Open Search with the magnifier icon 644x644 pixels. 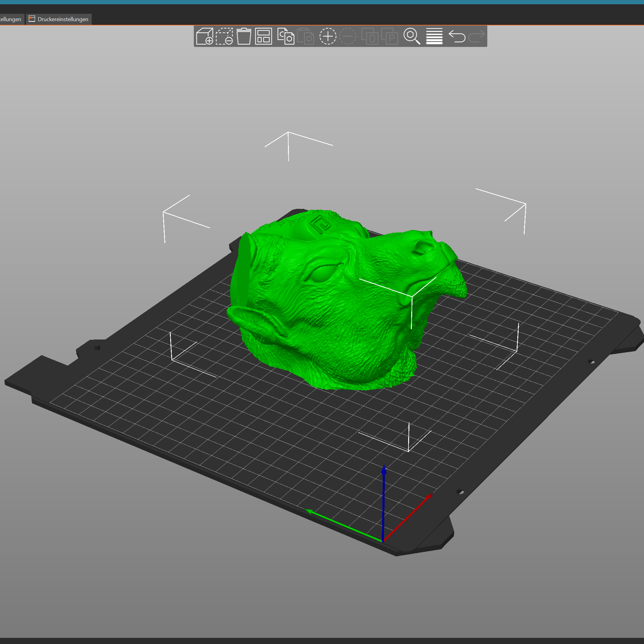click(x=412, y=36)
